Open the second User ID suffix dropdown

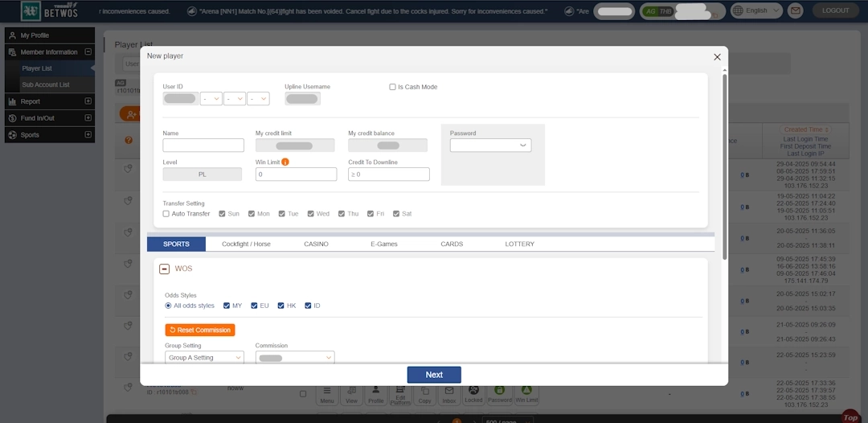click(x=235, y=99)
